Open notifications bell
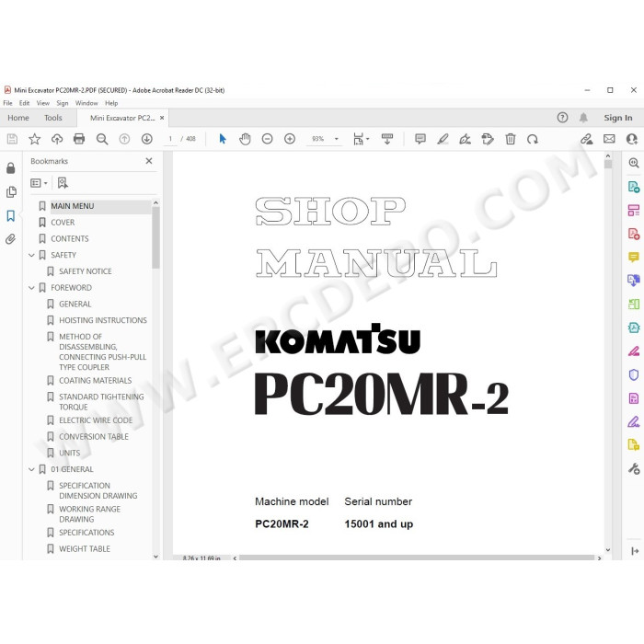 tap(583, 118)
